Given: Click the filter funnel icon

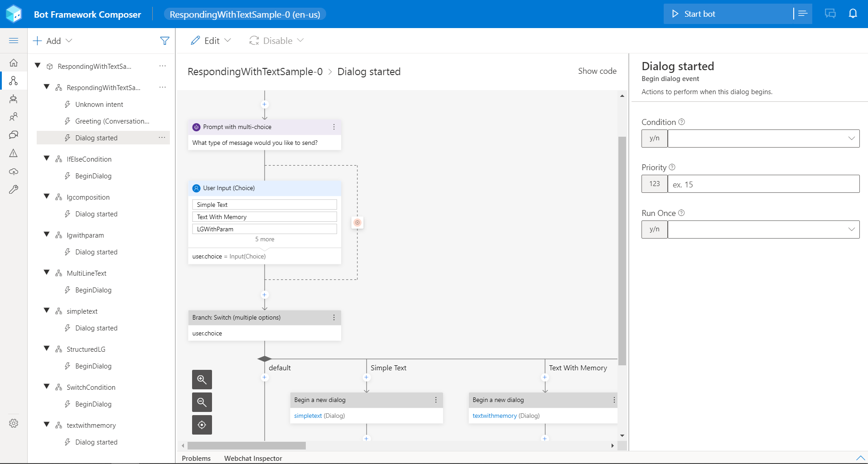Looking at the screenshot, I should tap(165, 41).
